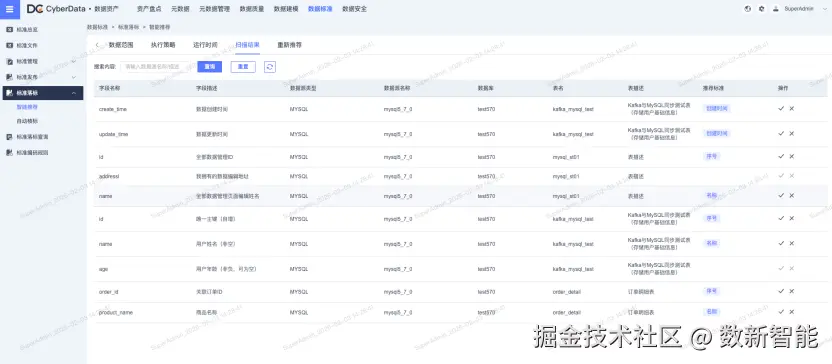Accept recommendation for 唯一主键 id row
Screen dimensions: 832x364
(781, 218)
